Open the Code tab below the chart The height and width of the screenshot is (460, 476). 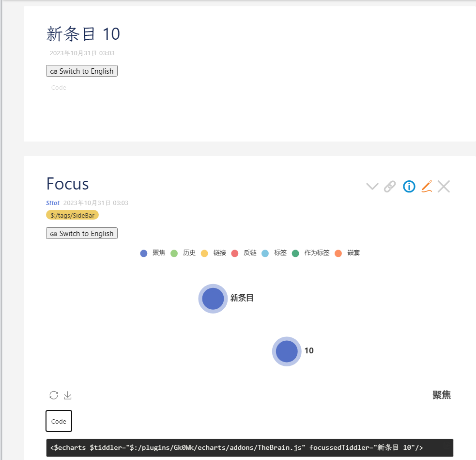58,421
